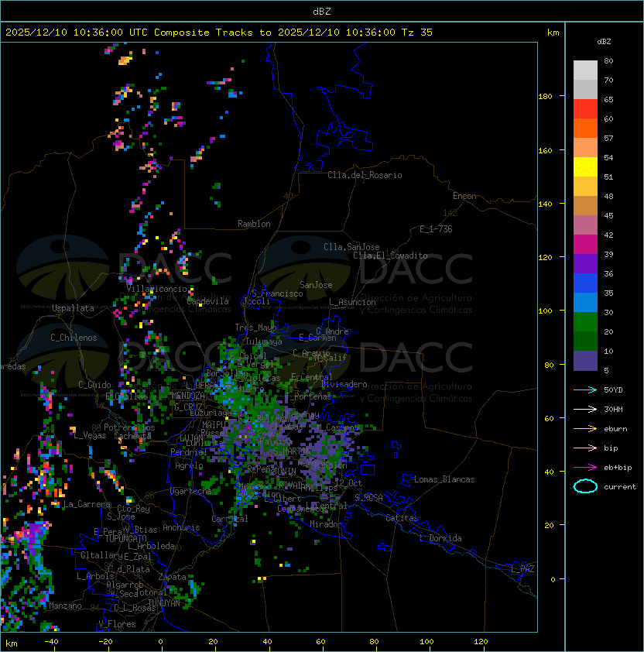The width and height of the screenshot is (644, 652).
Task: Click the magenta eb+bip arrow legend icon
Action: point(585,468)
